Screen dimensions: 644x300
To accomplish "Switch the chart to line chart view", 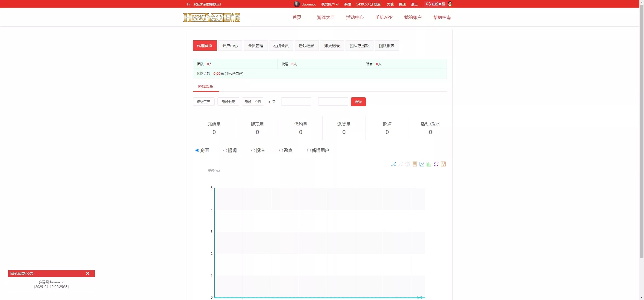I will 422,164.
